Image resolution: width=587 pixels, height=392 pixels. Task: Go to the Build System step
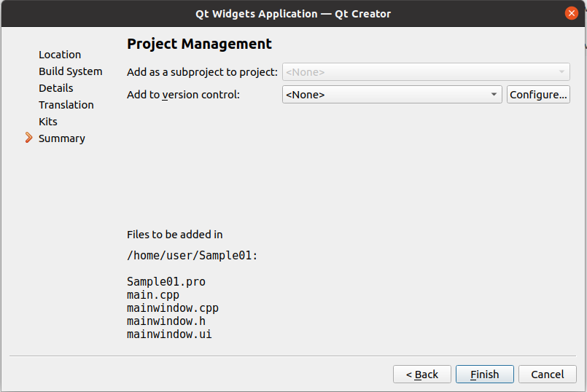(70, 71)
